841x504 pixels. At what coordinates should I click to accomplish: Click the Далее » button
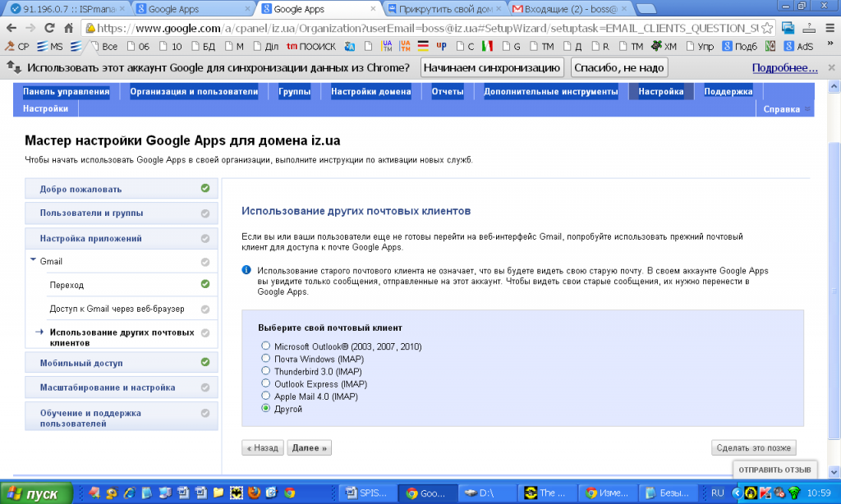pyautogui.click(x=310, y=447)
